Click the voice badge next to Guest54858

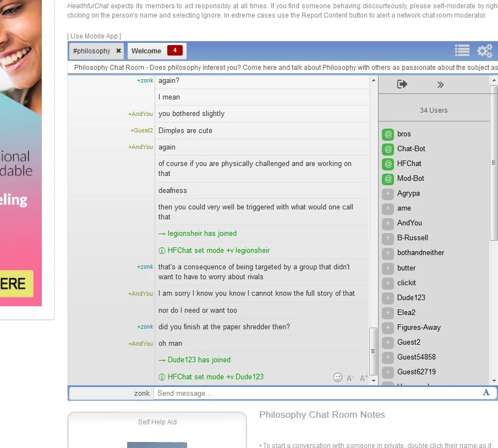[x=388, y=357]
